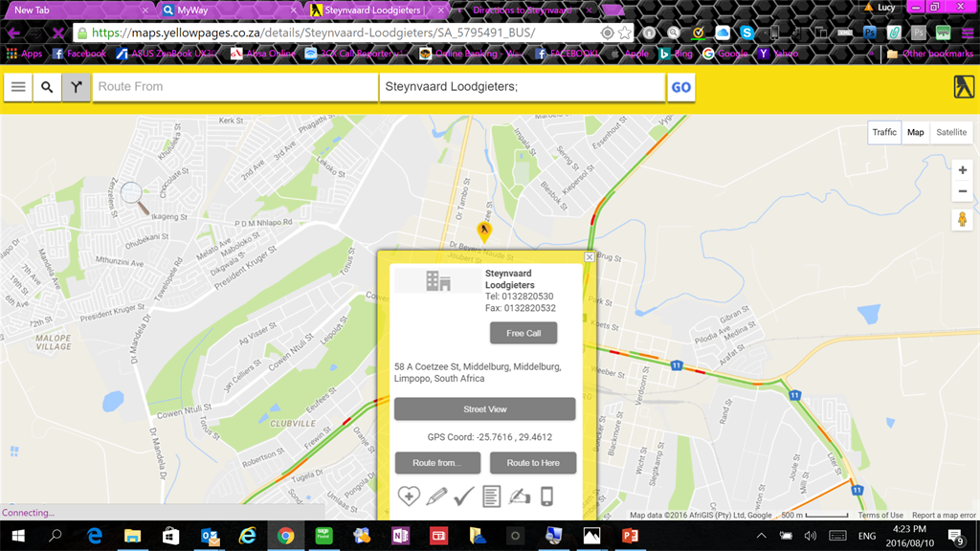Click the Street View pegman icon

(963, 219)
